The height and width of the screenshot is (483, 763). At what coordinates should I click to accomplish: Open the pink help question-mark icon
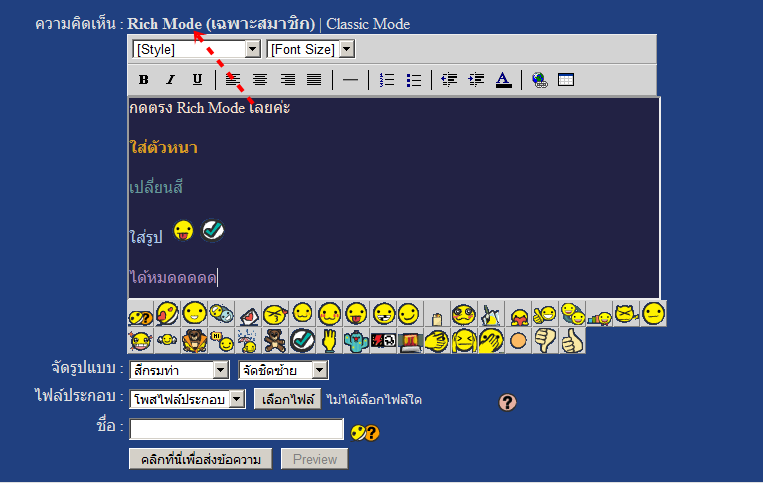[508, 402]
